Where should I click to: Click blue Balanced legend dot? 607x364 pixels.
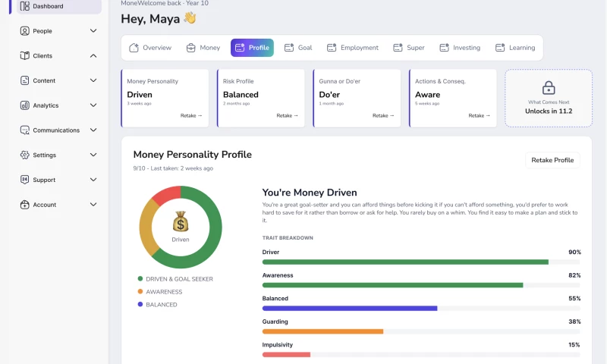(x=140, y=304)
